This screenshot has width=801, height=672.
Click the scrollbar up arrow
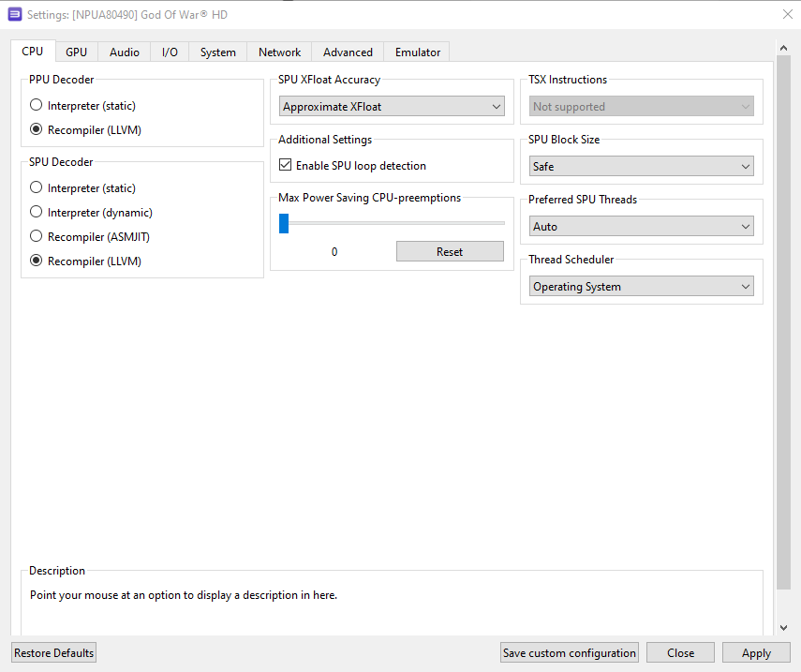point(784,48)
